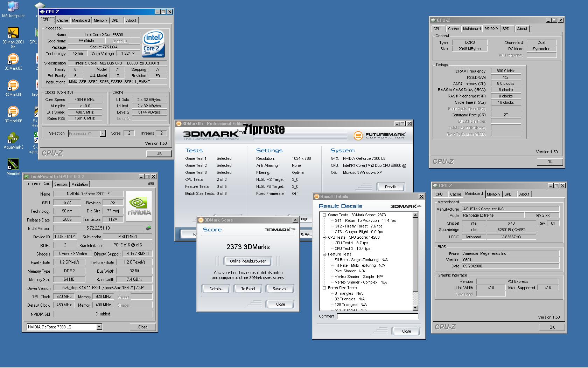Screen dimensions: 588x368
Task: Select GT1 - Return To Proxycon result
Action: click(365, 220)
